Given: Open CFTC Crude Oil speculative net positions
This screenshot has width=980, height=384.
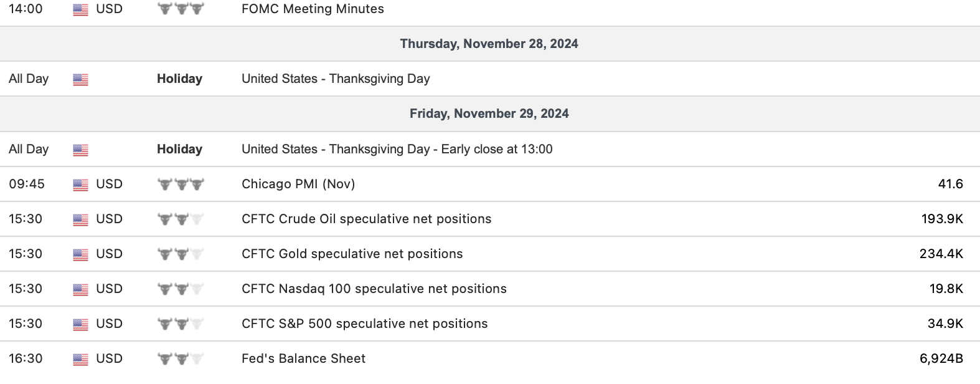Looking at the screenshot, I should pyautogui.click(x=366, y=219).
